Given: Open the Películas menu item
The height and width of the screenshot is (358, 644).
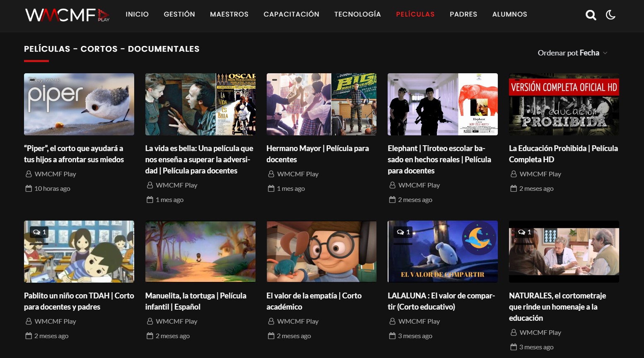Looking at the screenshot, I should (415, 14).
